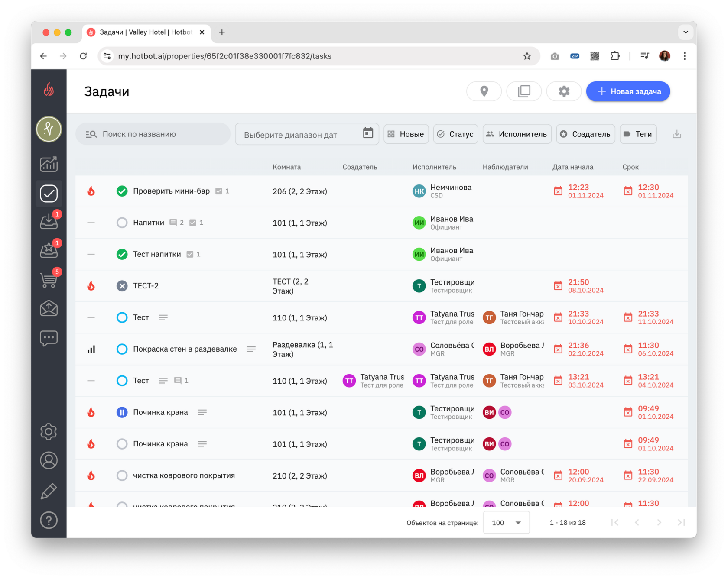The image size is (728, 579).
Task: Open the tasks checkmark sidebar icon
Action: pos(49,193)
